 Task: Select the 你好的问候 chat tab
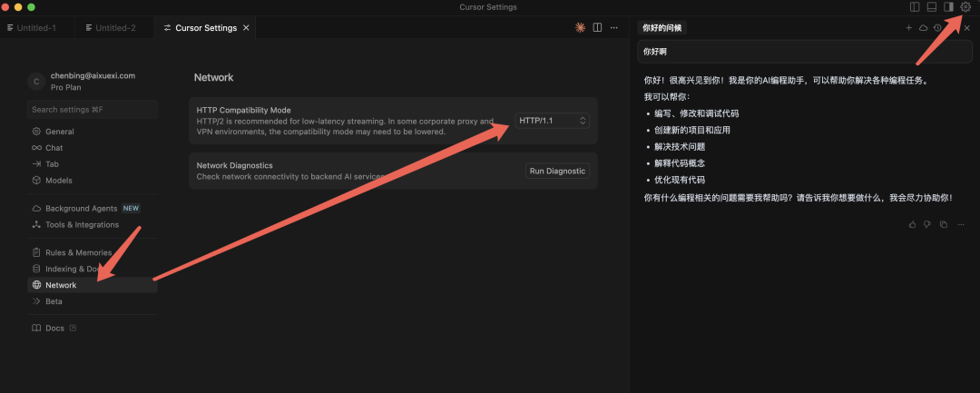pos(662,27)
